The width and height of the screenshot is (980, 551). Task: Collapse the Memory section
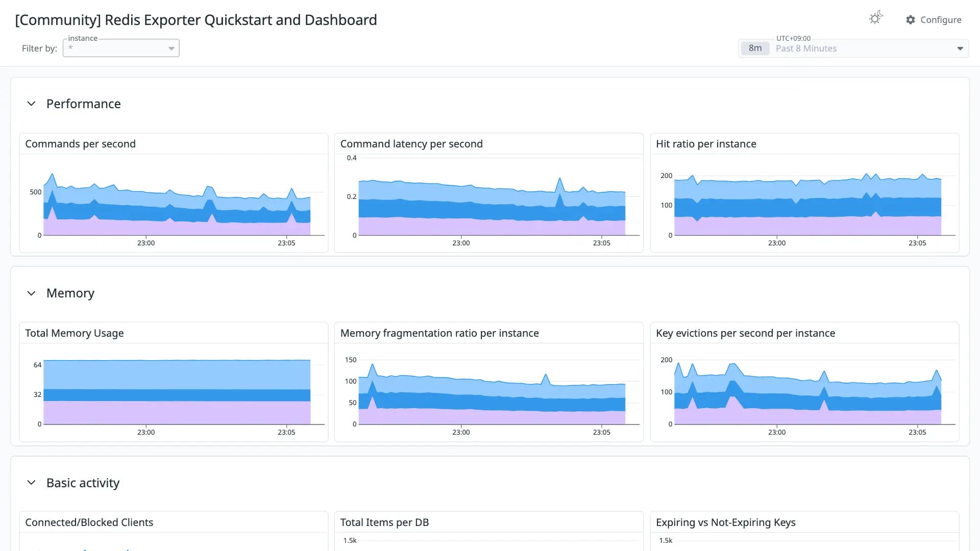tap(31, 293)
